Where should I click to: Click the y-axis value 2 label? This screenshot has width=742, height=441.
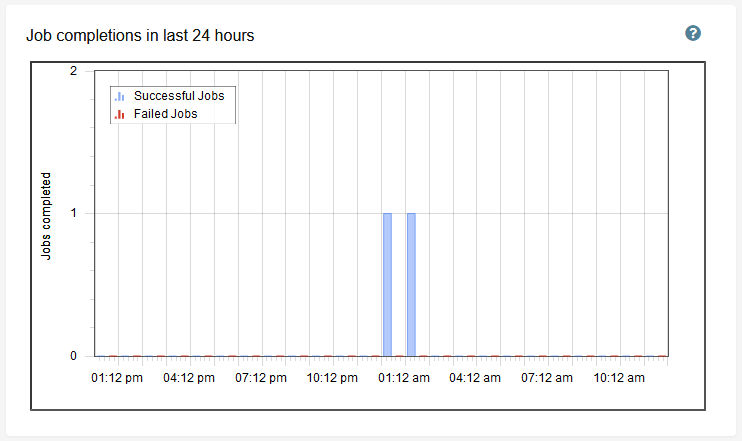[74, 71]
